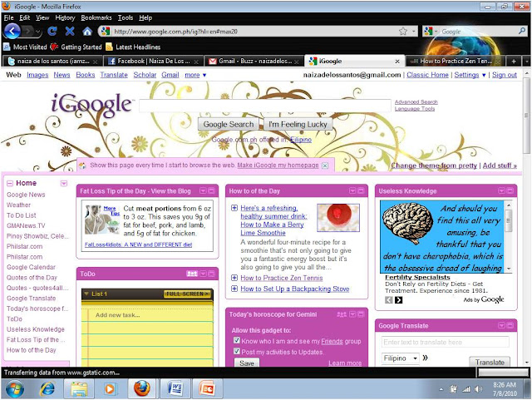Toggle 'Know who I am' checkbox
This screenshot has width=532, height=400.
[x=237, y=340]
